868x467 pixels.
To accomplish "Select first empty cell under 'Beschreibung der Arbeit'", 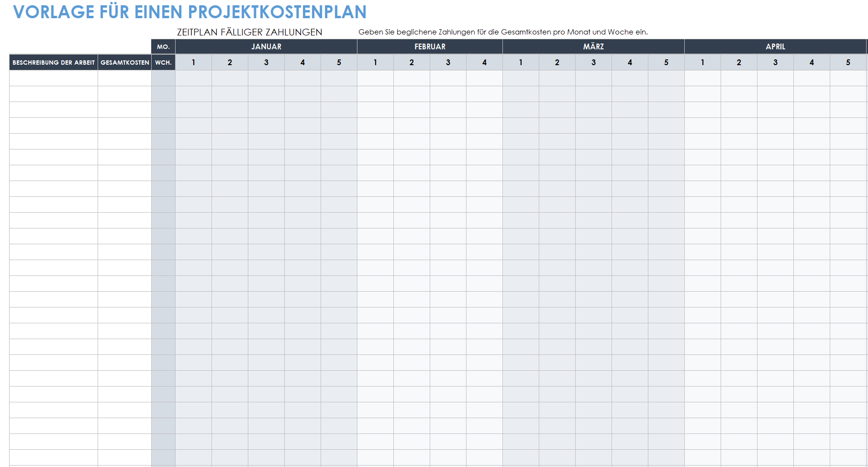I will (54, 78).
